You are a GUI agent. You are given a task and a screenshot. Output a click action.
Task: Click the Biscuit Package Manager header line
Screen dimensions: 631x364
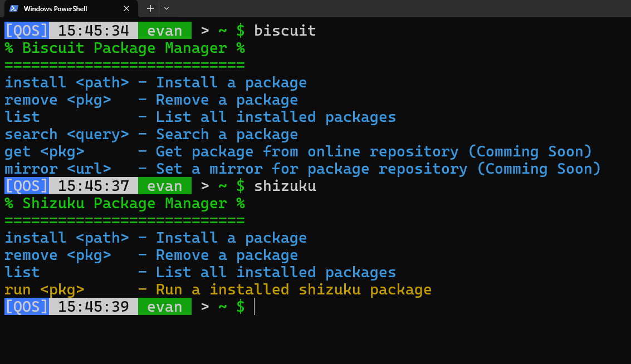coord(125,48)
